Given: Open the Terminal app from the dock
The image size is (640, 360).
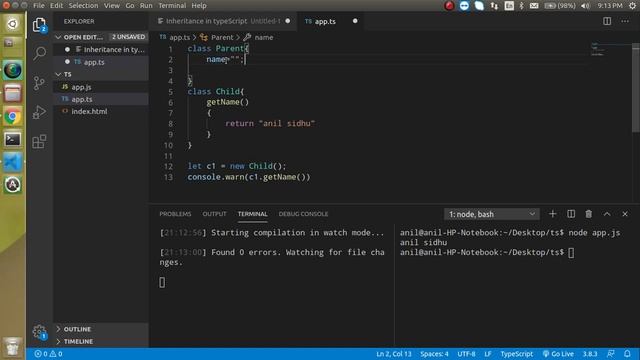Looking at the screenshot, I should coord(13,140).
